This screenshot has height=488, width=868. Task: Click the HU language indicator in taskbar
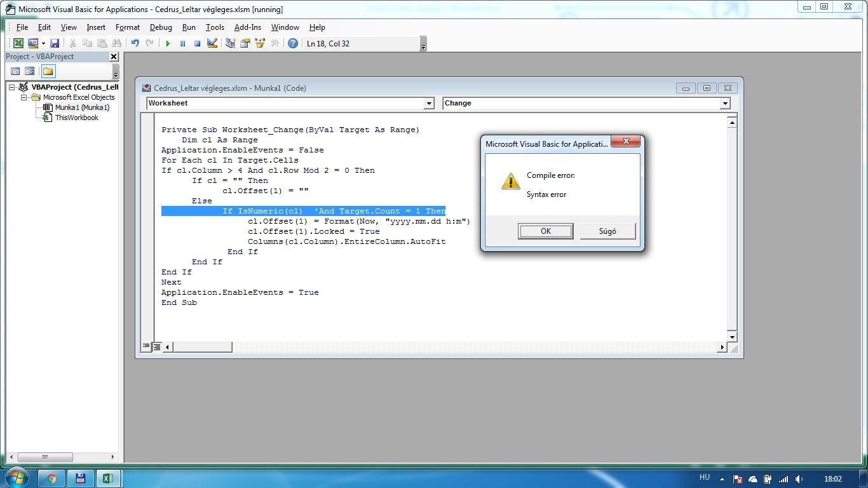coord(704,477)
